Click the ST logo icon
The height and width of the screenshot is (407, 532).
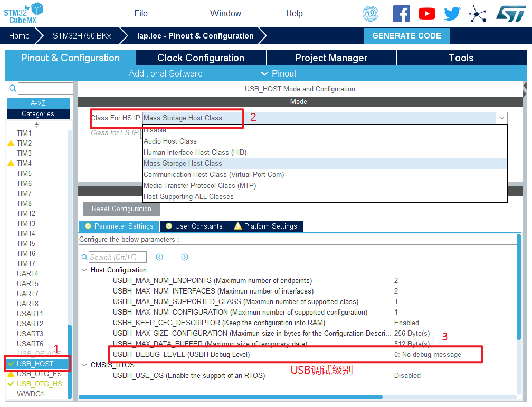510,14
